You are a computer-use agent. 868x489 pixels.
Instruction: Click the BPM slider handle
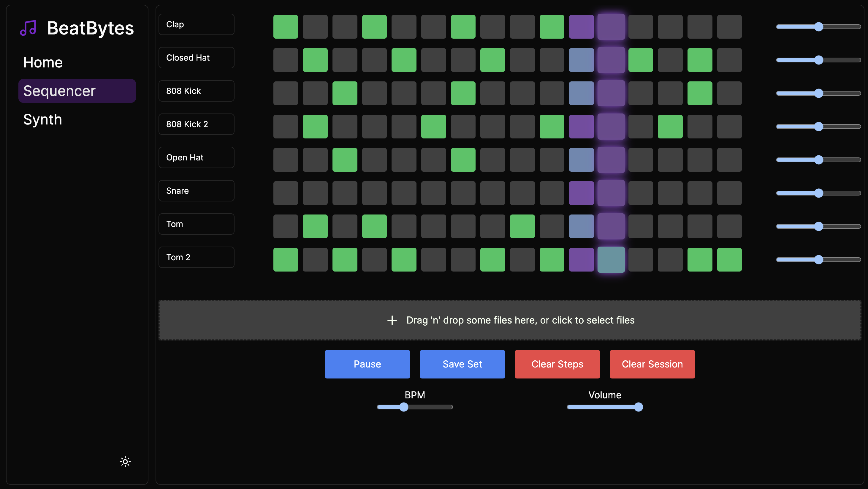coord(404,407)
